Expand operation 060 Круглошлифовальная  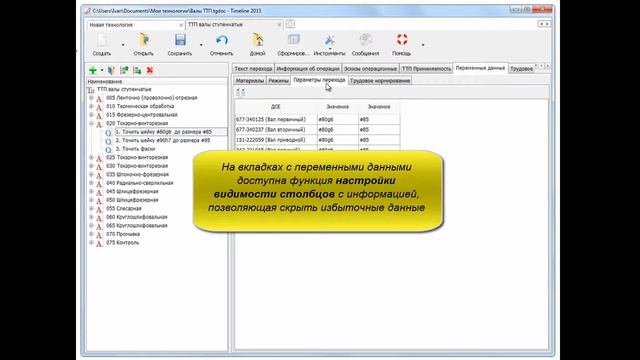point(91,217)
